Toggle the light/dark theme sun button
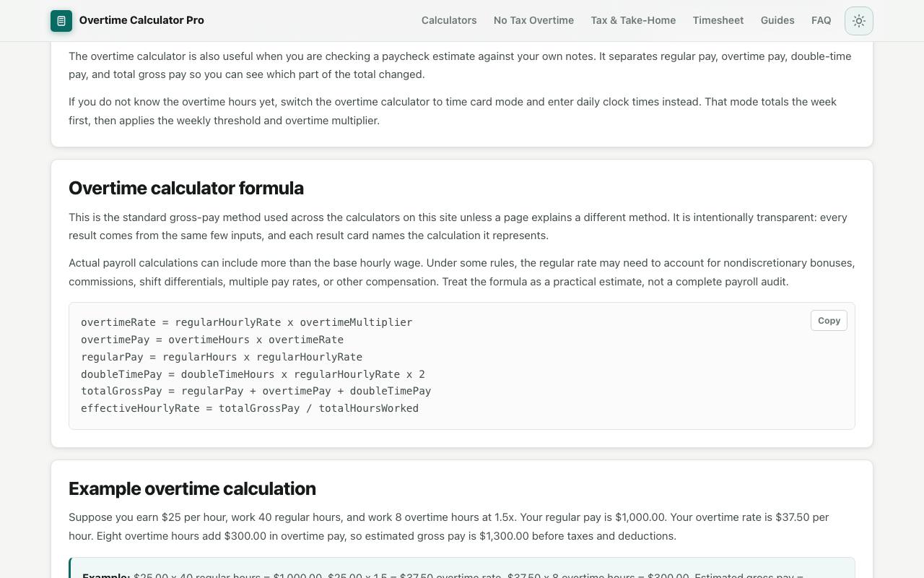This screenshot has height=578, width=924. (859, 21)
